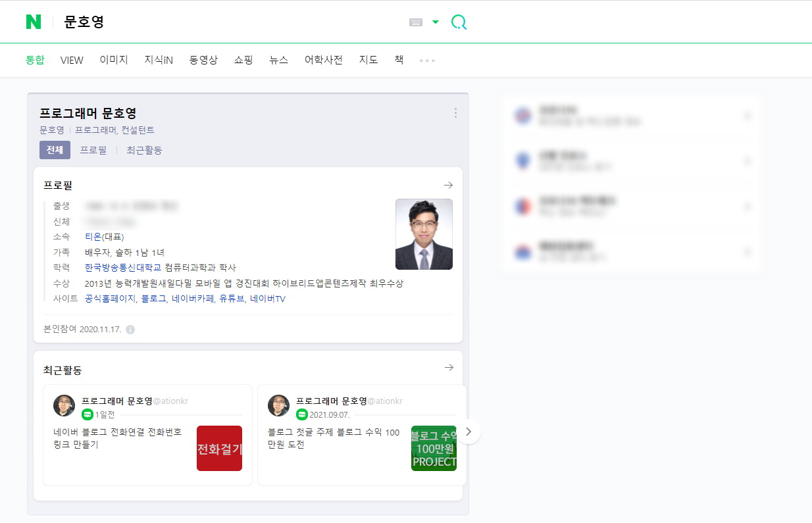The width and height of the screenshot is (812, 523).
Task: Click the 공식홈페이지 link
Action: [x=110, y=299]
